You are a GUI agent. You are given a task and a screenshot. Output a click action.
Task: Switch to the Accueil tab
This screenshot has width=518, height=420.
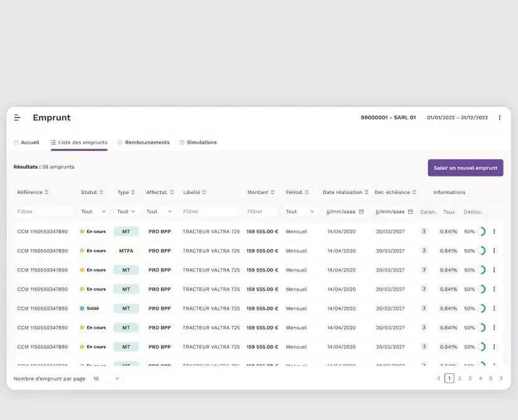coord(26,142)
